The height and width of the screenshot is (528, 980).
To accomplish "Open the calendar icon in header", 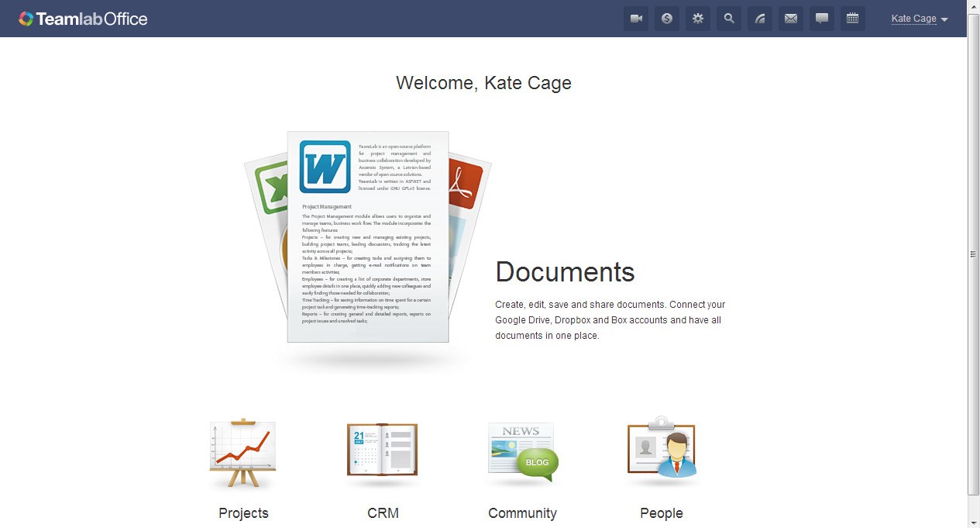I will 853,19.
